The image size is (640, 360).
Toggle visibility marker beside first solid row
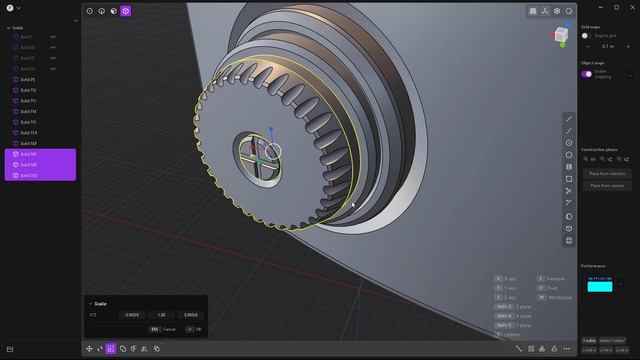coord(53,37)
